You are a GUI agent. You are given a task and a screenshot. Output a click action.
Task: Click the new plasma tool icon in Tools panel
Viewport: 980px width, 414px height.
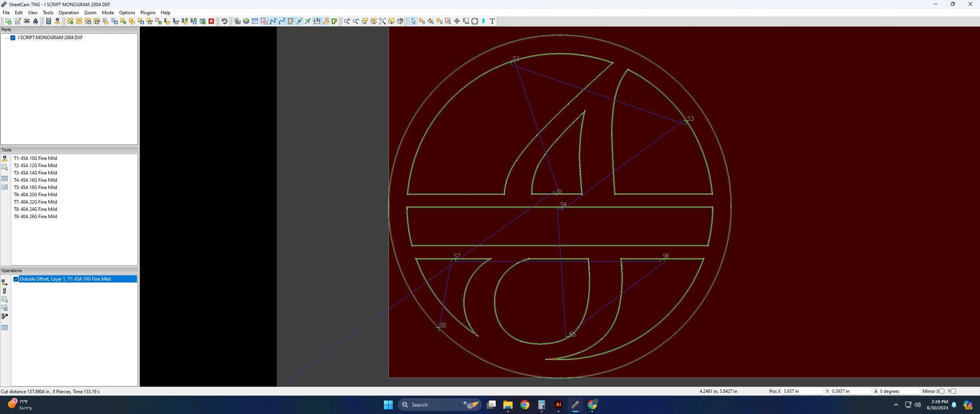pos(5,159)
